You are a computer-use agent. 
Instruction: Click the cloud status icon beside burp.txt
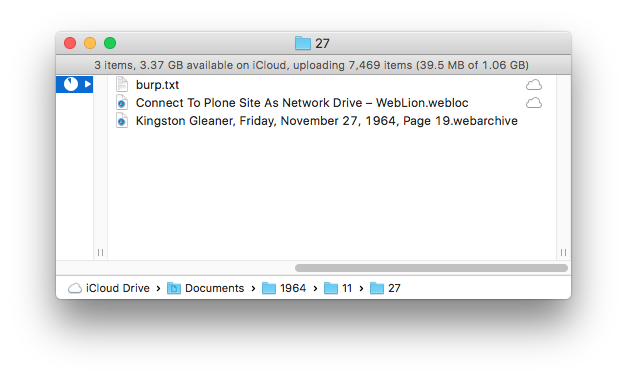pos(533,85)
